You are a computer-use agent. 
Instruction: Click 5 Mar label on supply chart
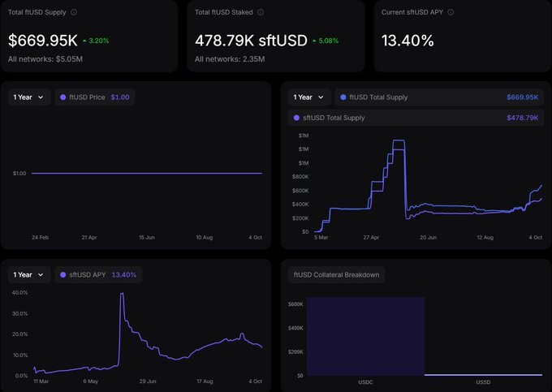point(321,238)
